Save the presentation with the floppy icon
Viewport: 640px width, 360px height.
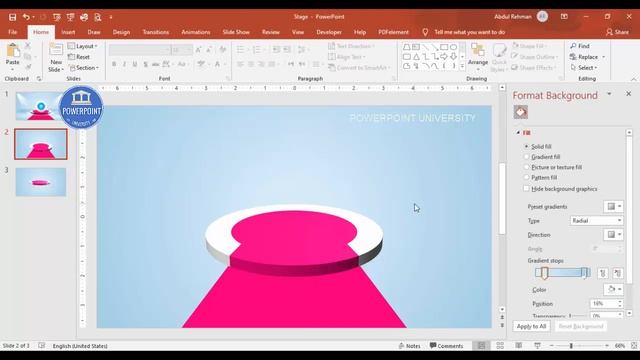(12, 17)
